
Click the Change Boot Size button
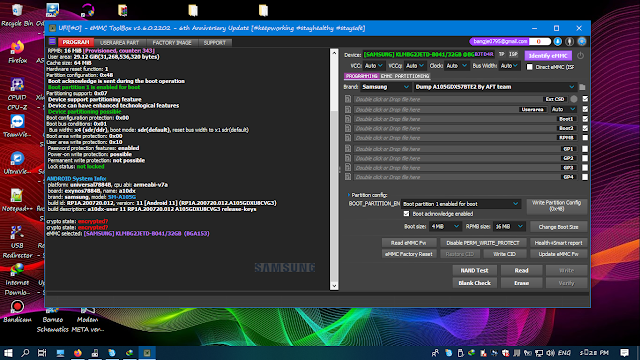558,227
